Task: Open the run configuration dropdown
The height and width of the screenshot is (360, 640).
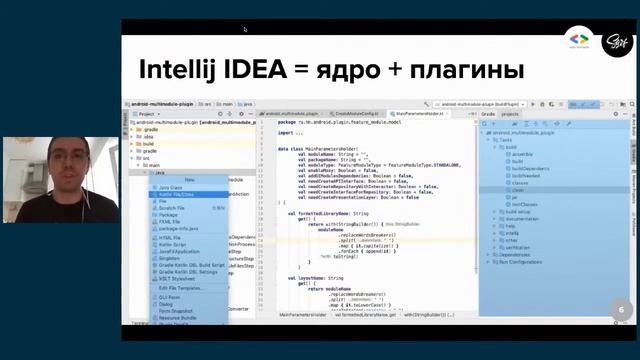Action: click(480, 104)
